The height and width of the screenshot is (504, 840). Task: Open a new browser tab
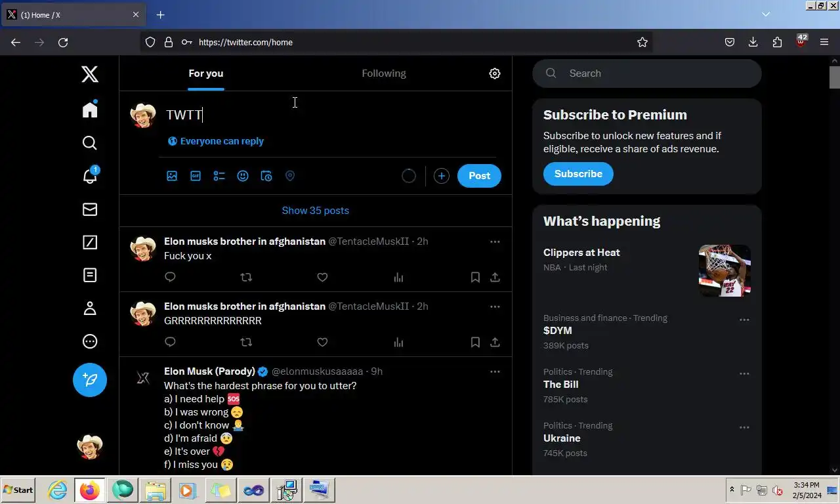[160, 14]
